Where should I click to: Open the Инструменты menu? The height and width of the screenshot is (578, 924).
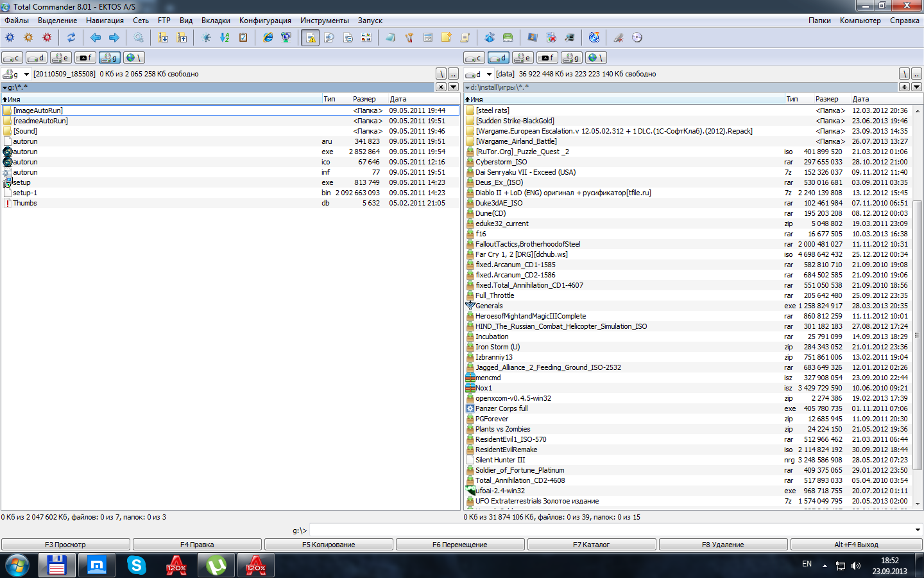325,21
